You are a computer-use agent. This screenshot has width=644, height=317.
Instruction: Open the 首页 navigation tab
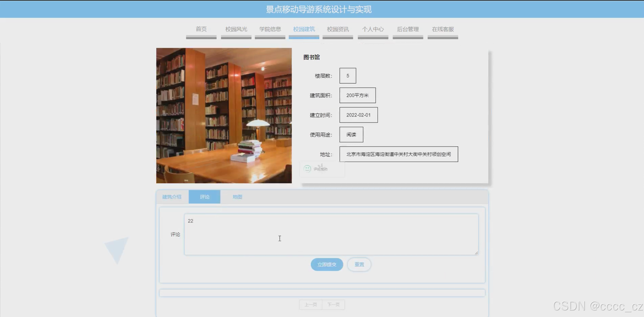(201, 29)
